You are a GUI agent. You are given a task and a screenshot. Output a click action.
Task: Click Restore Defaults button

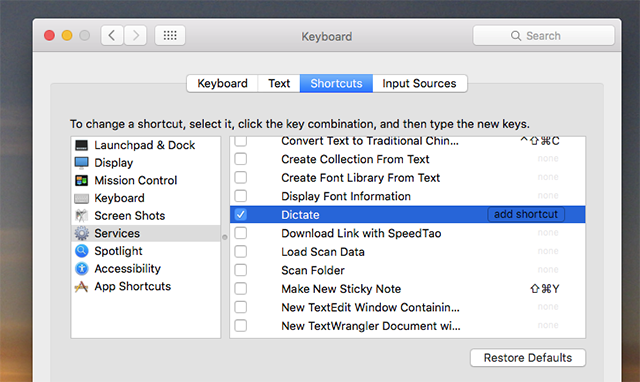coord(528,358)
